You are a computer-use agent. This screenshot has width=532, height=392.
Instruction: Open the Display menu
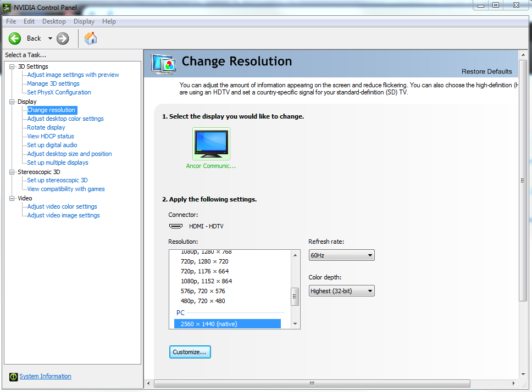coord(84,21)
